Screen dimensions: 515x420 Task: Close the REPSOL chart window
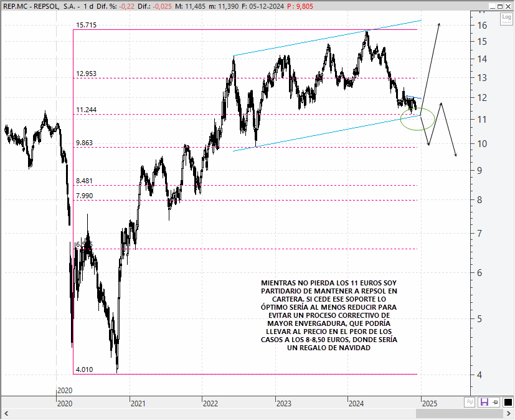click(508, 6)
